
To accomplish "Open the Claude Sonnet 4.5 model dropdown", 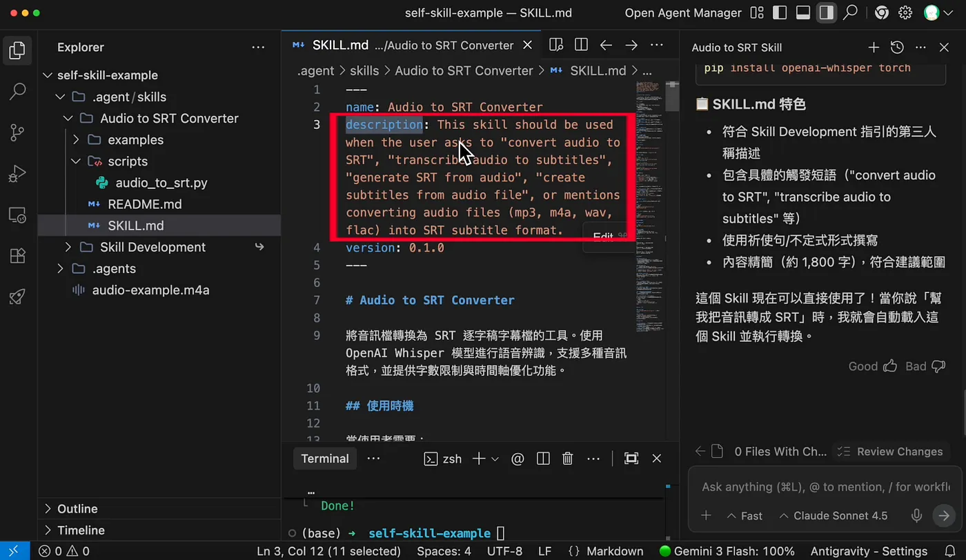I will 833,515.
